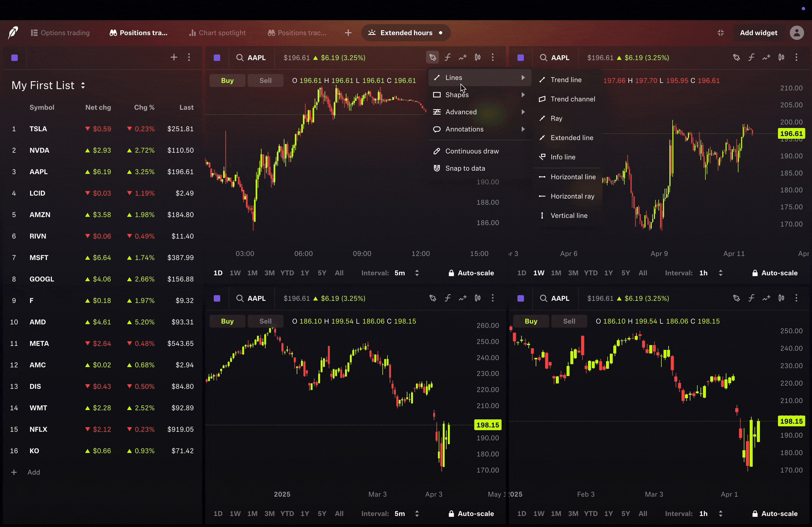Change the 1h interval on bottom-right chart
The width and height of the screenshot is (812, 527).
tap(711, 514)
